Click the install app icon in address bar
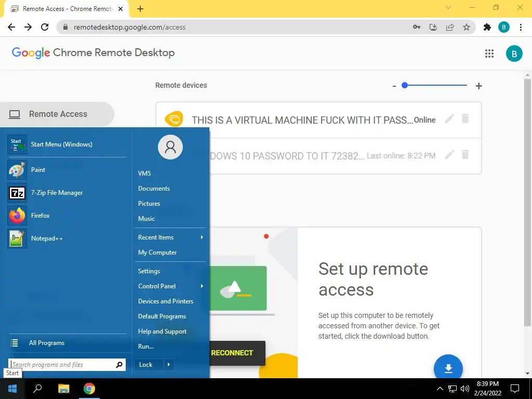 tap(433, 27)
